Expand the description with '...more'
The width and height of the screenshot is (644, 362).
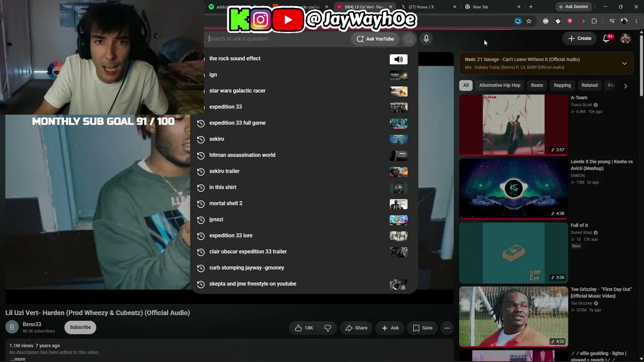[x=18, y=359]
